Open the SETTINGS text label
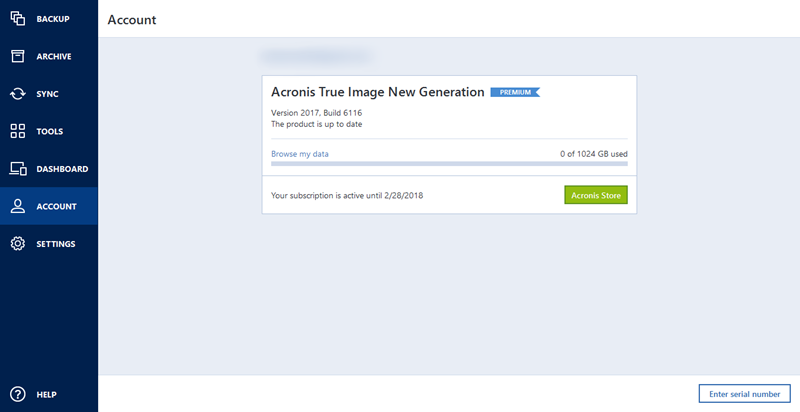The height and width of the screenshot is (412, 800). (56, 244)
